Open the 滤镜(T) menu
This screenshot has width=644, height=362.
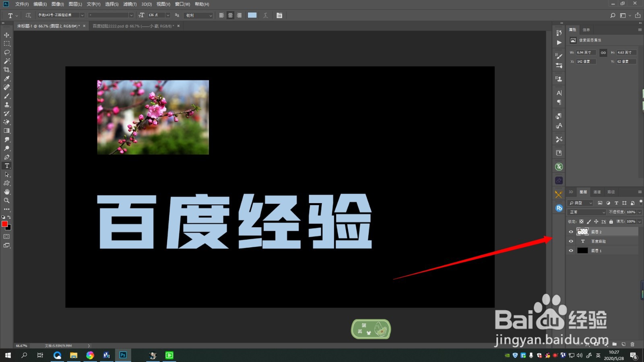tap(130, 4)
